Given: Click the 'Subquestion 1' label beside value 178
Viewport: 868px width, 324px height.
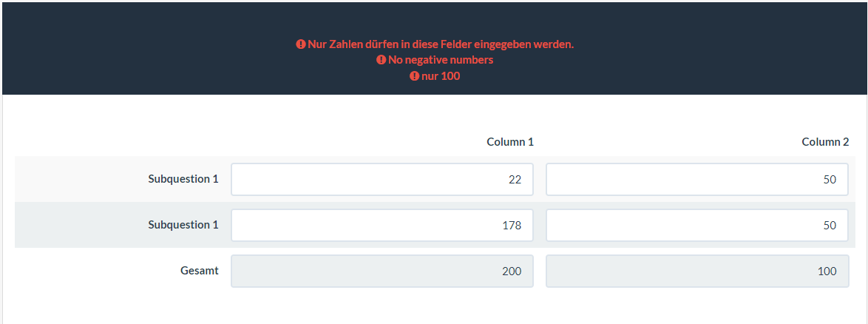Looking at the screenshot, I should (183, 225).
